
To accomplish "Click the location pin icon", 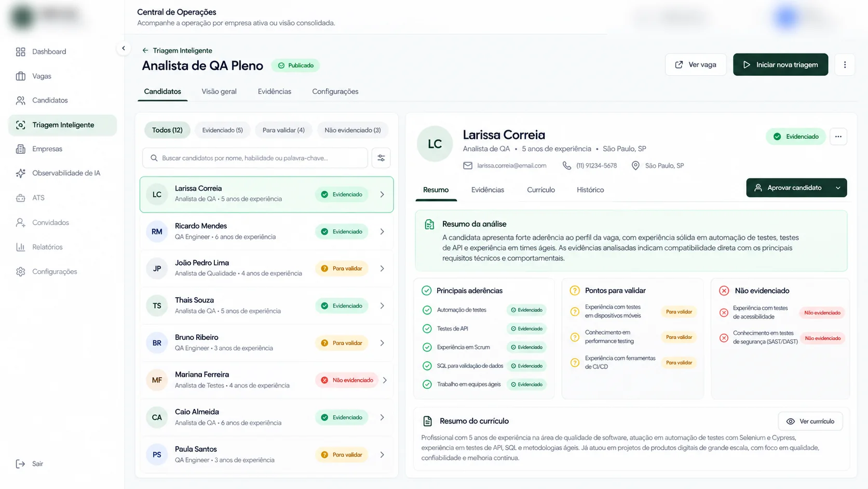I will pos(635,165).
